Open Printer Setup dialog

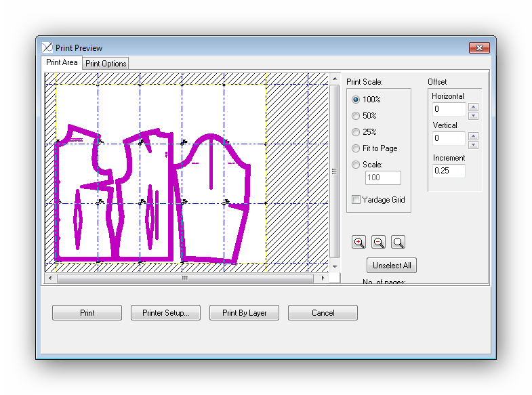165,312
